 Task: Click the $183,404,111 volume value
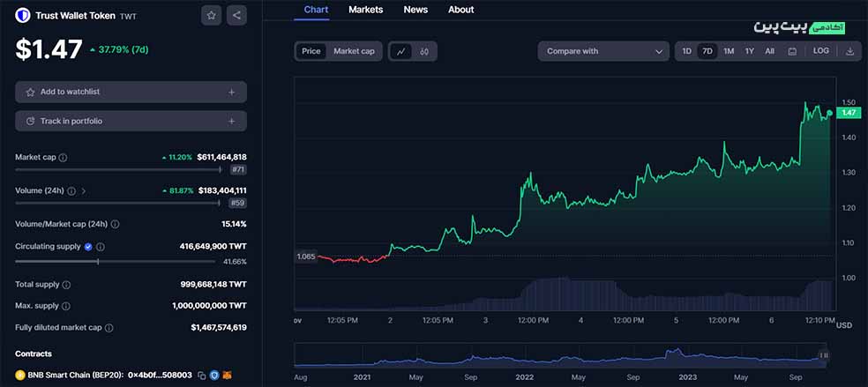[x=222, y=190]
